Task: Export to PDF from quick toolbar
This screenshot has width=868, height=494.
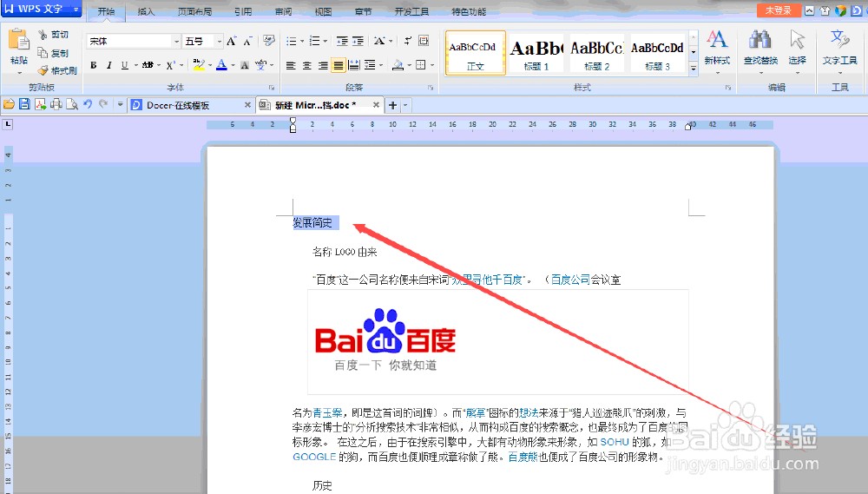Action: [x=41, y=104]
